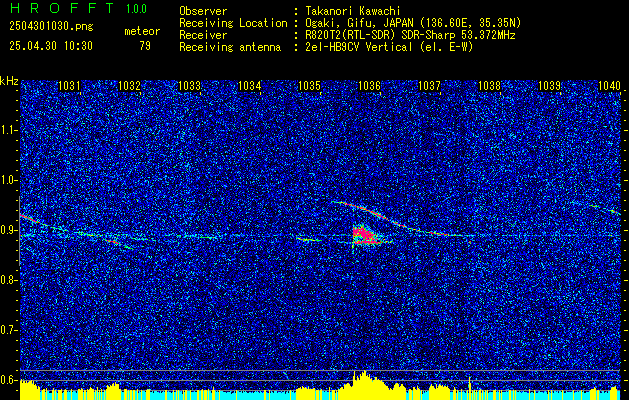Click the file name 2504301030.png
Screen dimensions: 629x400
coord(51,27)
